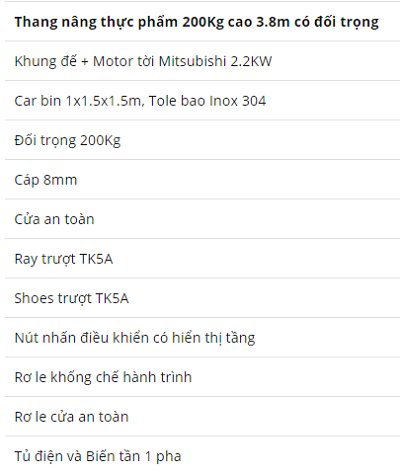Image resolution: width=400 pixels, height=475 pixels.
Task: Click the words có đối trọng in heading
Action: (x=337, y=22)
